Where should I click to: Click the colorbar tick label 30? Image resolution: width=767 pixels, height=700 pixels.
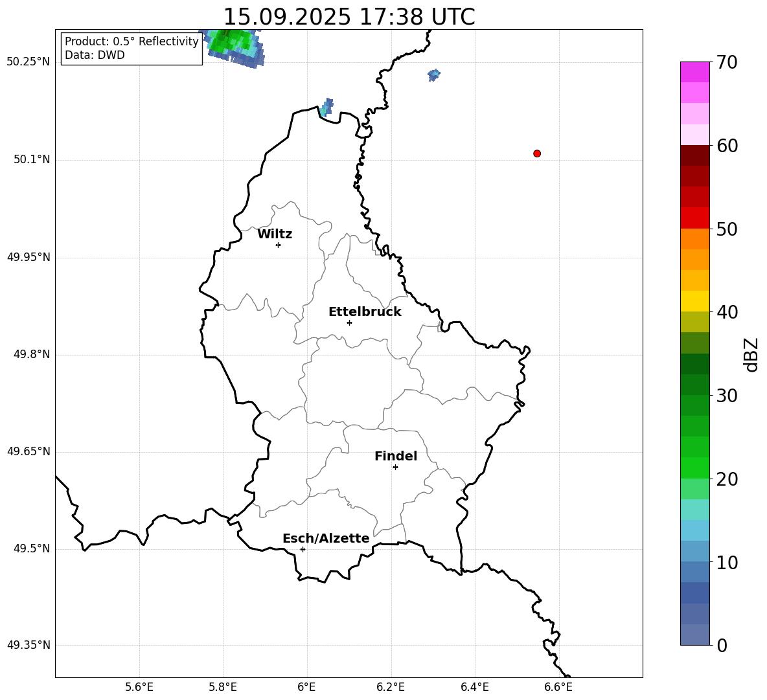coord(727,396)
